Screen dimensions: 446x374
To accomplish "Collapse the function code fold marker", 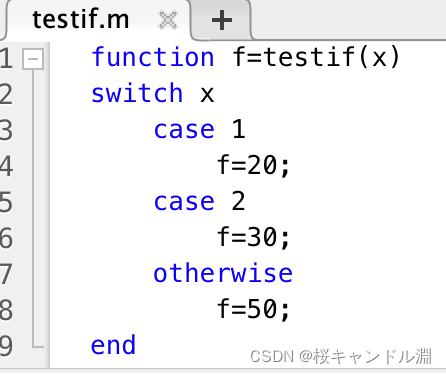I will (x=33, y=59).
